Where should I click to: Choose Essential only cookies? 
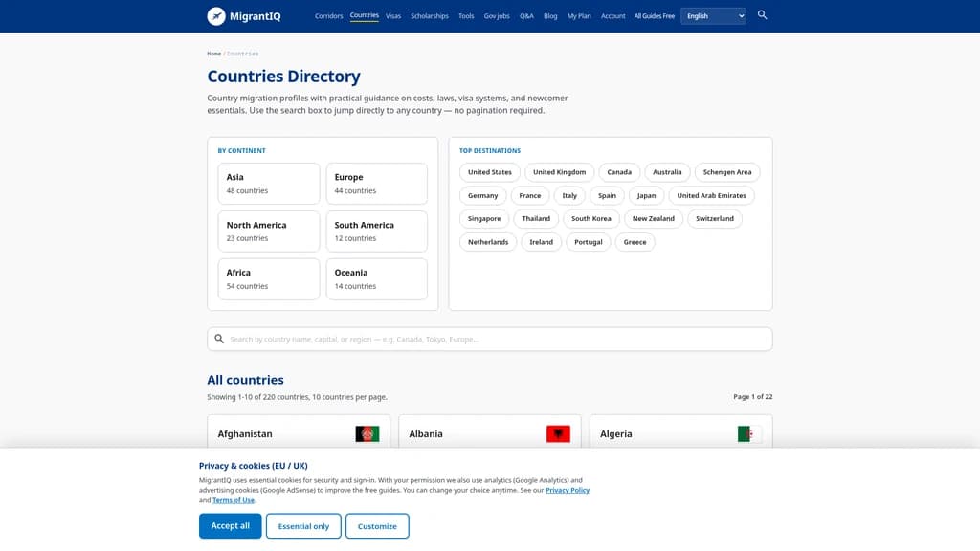(303, 526)
